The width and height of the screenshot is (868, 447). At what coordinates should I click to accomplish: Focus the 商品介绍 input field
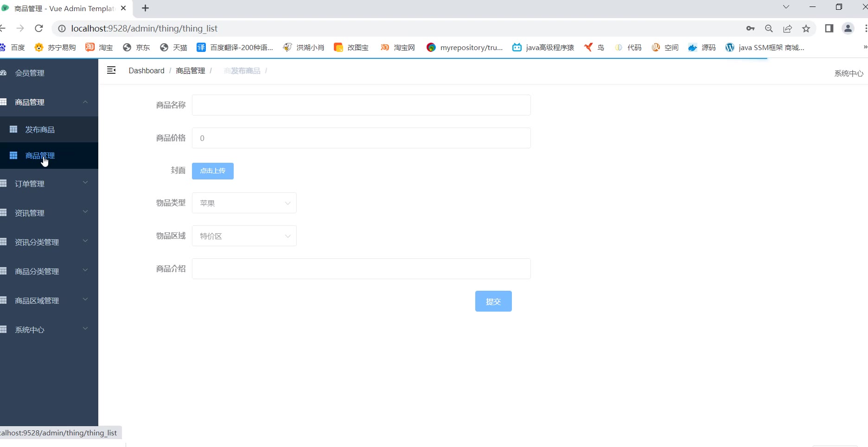click(361, 269)
